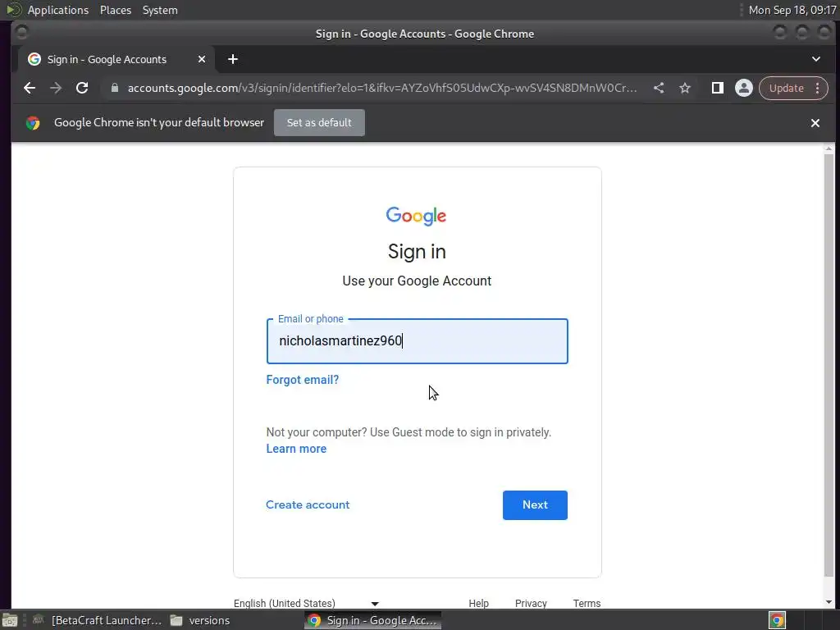Expand the tab search chevron
Screen dimensions: 840x630
point(816,59)
